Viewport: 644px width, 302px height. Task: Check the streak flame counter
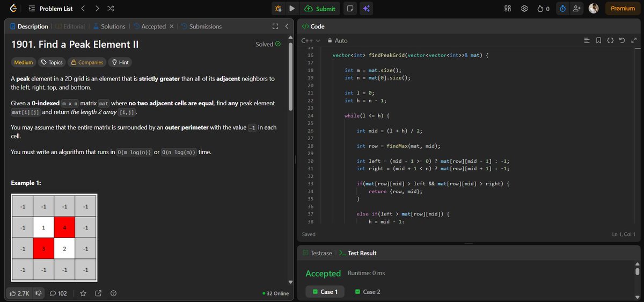[543, 9]
